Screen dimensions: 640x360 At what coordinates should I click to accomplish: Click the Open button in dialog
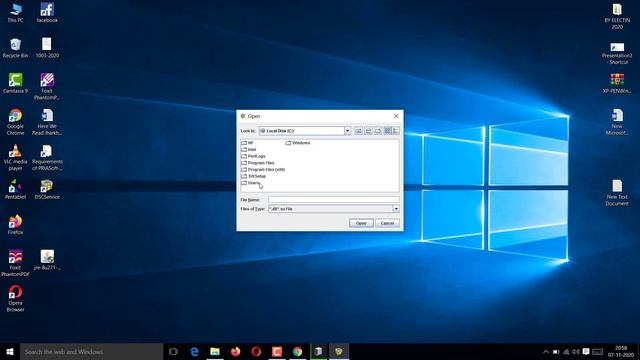click(x=361, y=223)
